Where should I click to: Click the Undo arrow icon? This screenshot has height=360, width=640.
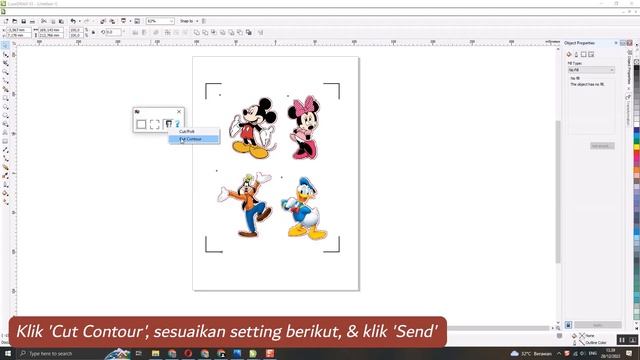pyautogui.click(x=73, y=21)
